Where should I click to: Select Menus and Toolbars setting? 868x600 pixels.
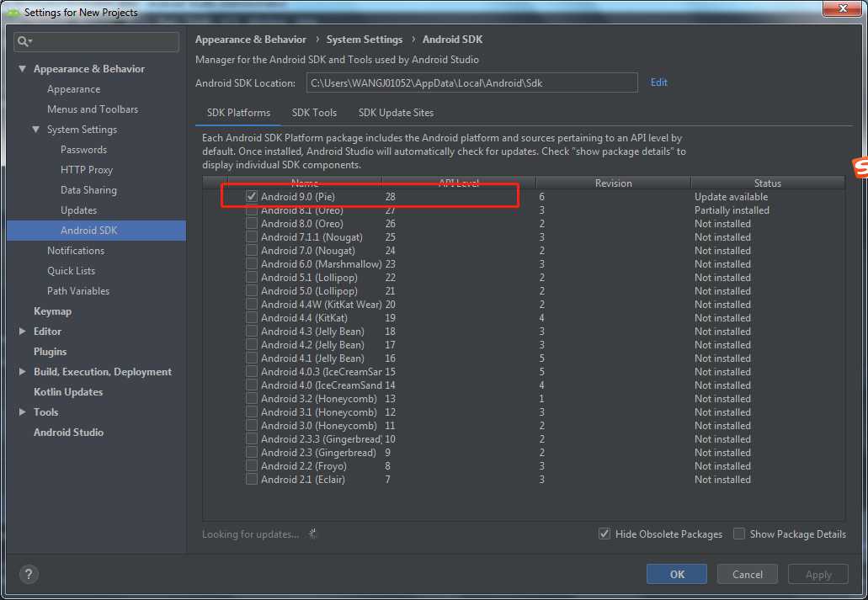click(x=93, y=109)
